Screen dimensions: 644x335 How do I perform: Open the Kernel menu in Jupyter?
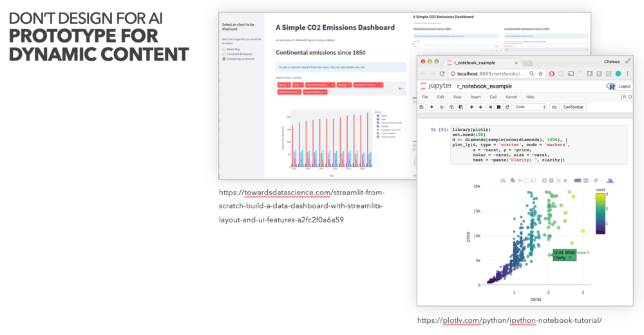511,97
